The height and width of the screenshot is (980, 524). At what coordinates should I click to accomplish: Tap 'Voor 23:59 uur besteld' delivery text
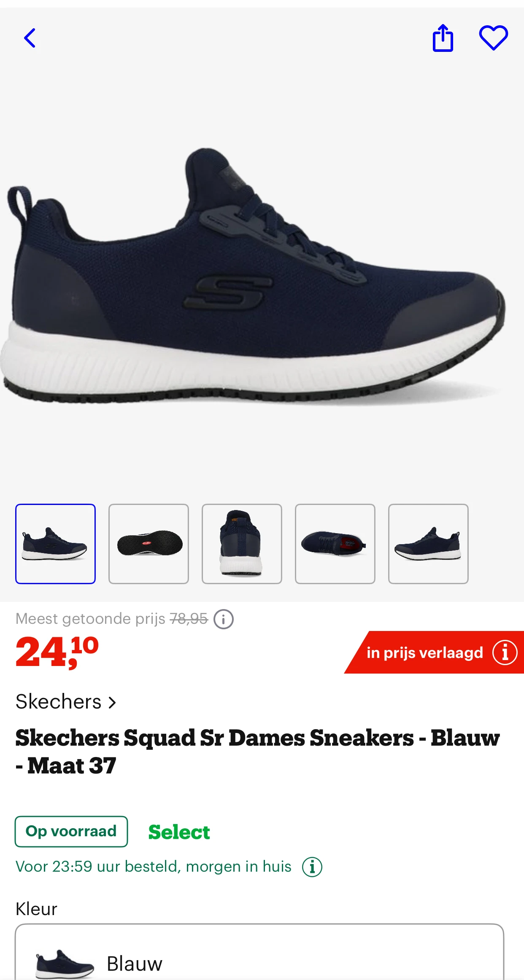[154, 867]
